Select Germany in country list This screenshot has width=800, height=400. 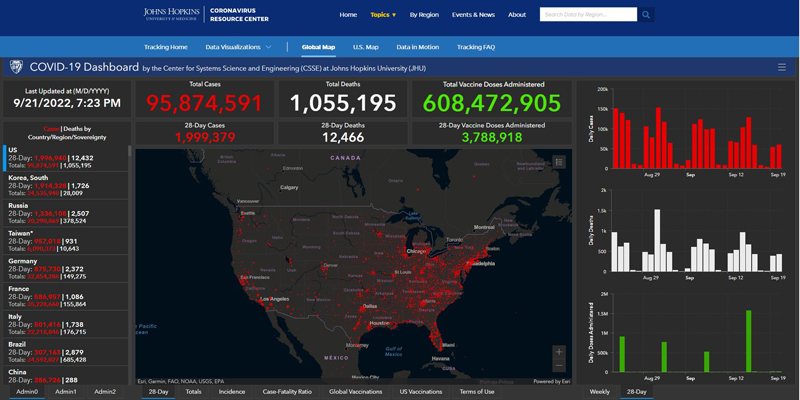coord(66,268)
